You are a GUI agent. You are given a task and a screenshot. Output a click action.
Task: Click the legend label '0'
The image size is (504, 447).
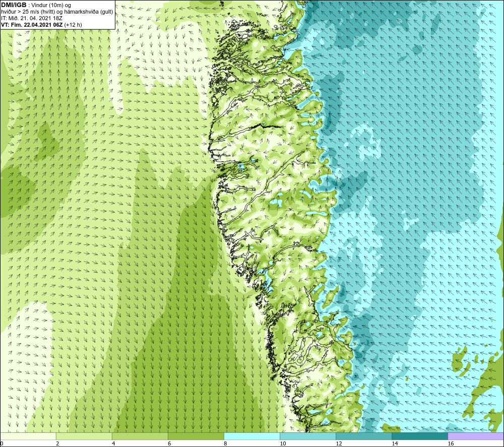coord(2,444)
